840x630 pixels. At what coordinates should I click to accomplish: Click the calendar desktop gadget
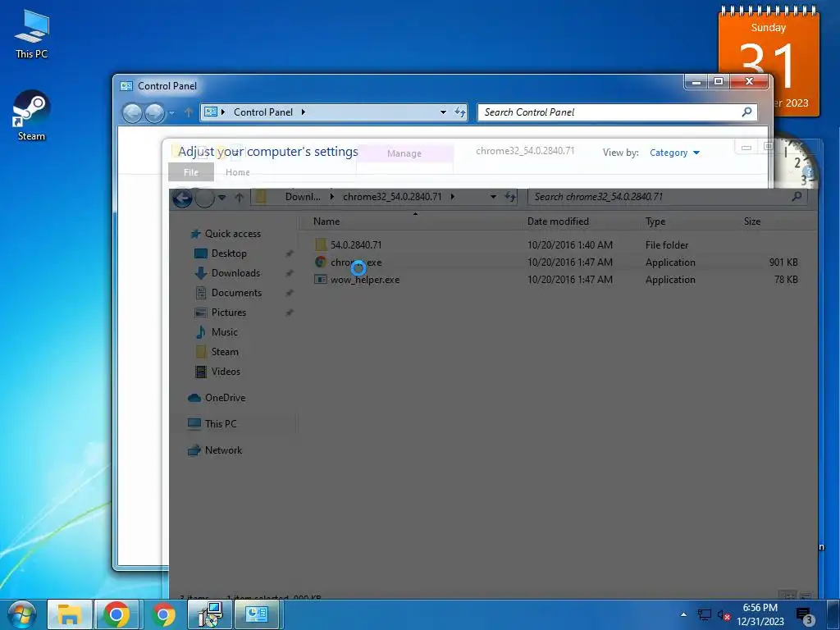[x=768, y=61]
